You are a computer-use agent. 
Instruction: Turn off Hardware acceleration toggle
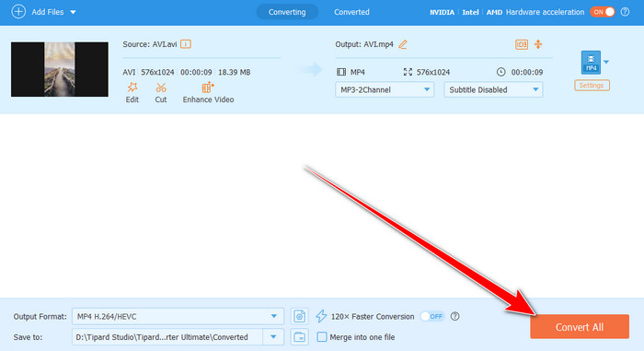[x=602, y=12]
